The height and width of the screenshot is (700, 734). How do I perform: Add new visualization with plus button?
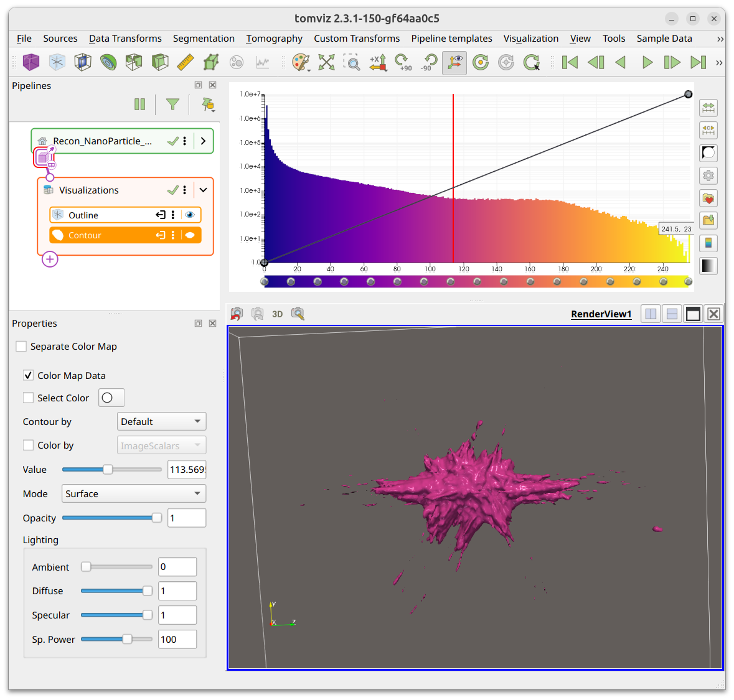(50, 259)
